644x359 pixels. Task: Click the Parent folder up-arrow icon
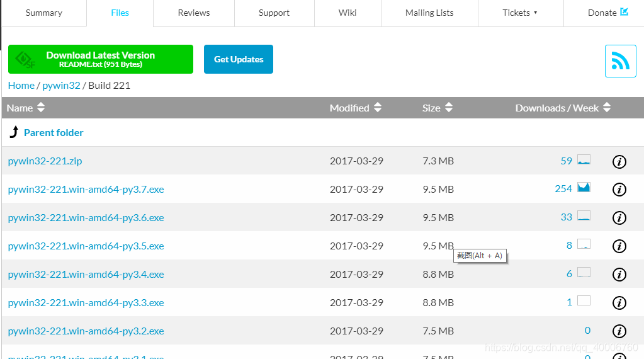(14, 132)
